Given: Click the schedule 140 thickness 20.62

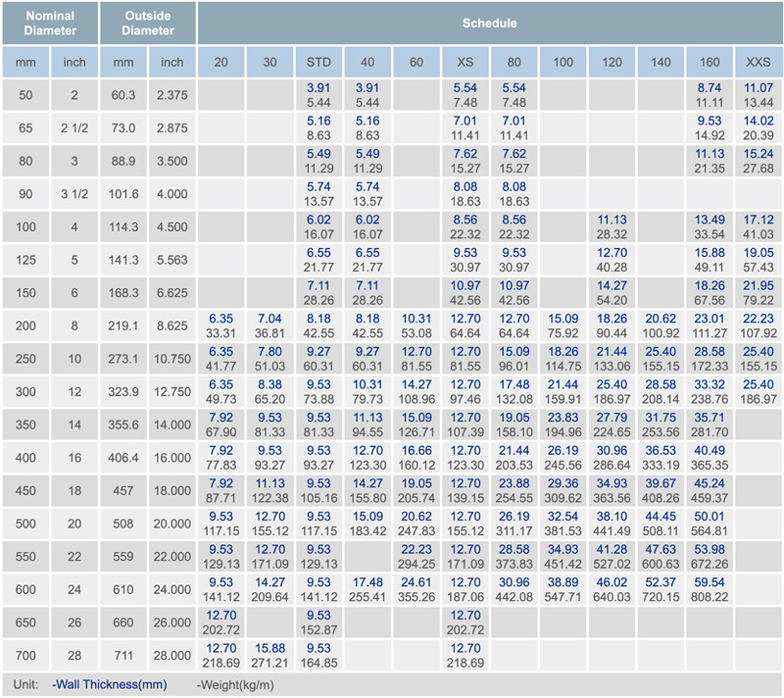Looking at the screenshot, I should (x=661, y=319).
